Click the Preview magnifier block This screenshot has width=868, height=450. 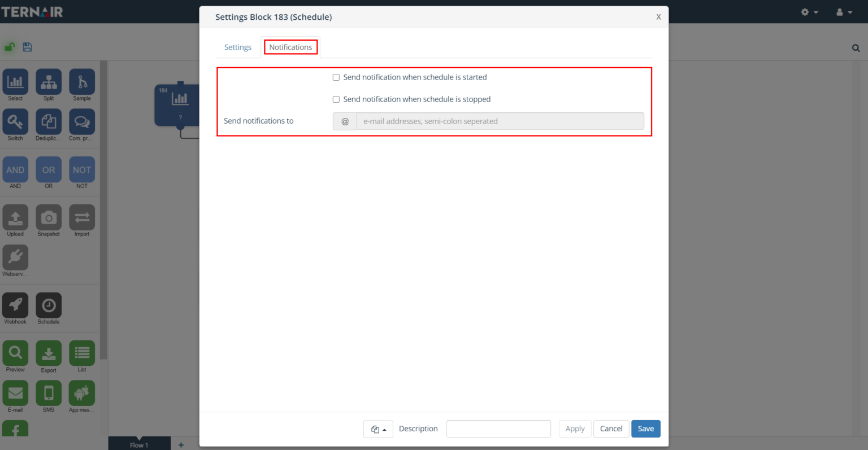[x=15, y=353]
